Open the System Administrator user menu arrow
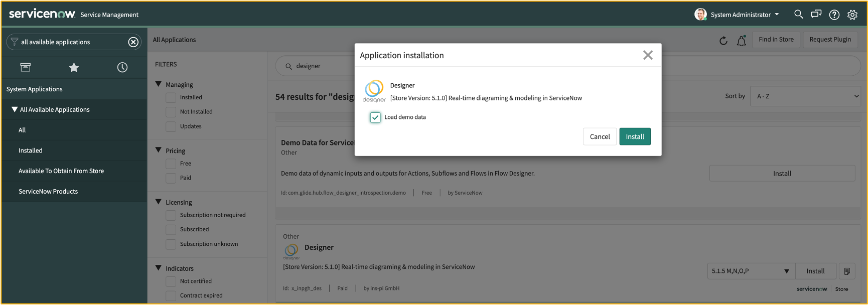The width and height of the screenshot is (868, 305). pyautogui.click(x=777, y=15)
